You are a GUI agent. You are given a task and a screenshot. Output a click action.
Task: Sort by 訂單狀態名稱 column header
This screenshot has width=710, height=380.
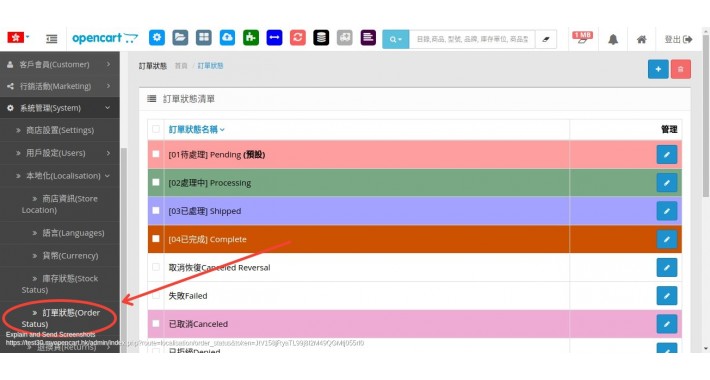coord(197,130)
